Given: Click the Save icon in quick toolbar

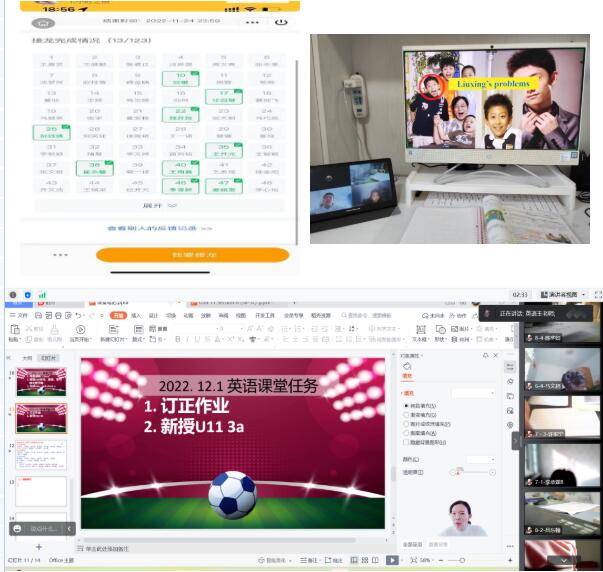Looking at the screenshot, I should pyautogui.click(x=38, y=315).
